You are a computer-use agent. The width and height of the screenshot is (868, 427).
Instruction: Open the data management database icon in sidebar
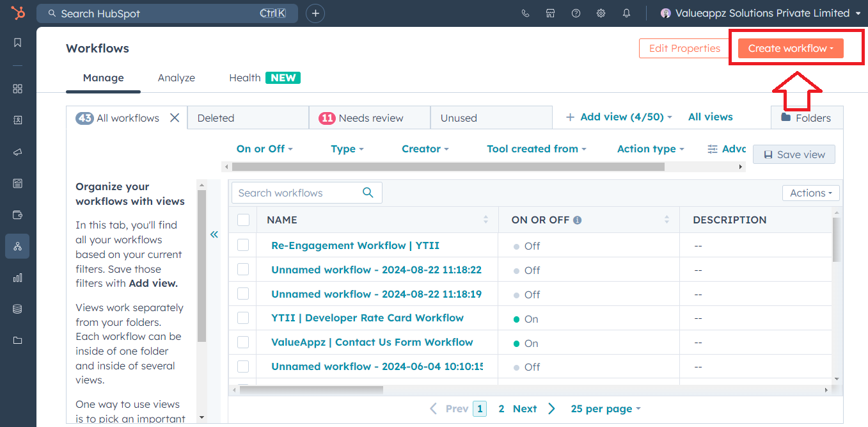17,309
